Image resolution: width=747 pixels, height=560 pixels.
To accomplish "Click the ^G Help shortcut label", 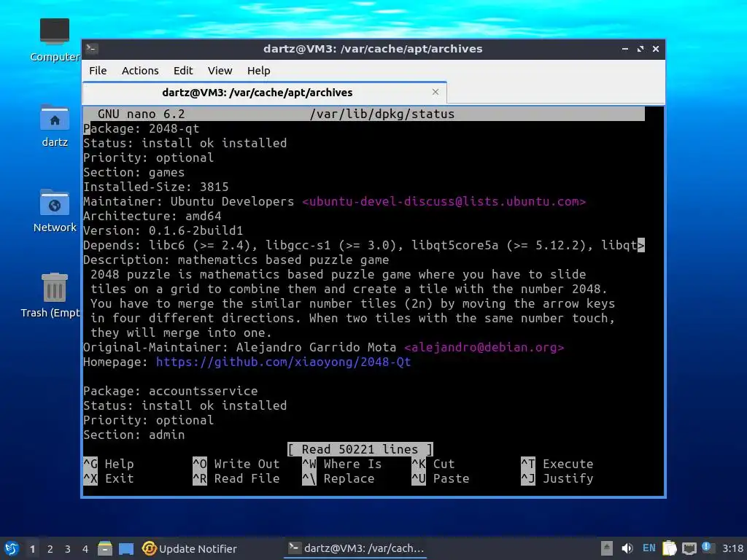I will click(109, 464).
